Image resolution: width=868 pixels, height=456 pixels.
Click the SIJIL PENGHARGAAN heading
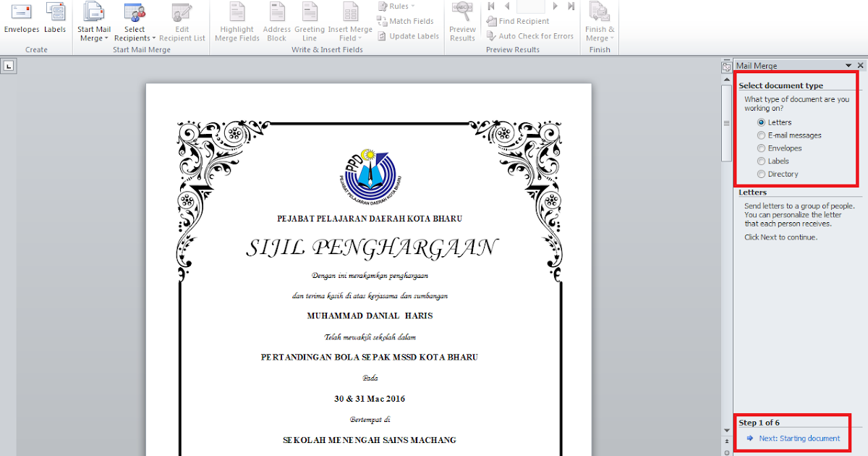[371, 248]
